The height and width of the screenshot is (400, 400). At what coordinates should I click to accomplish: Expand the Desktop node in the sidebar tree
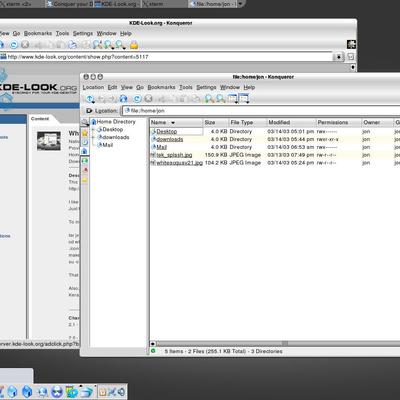[93, 130]
